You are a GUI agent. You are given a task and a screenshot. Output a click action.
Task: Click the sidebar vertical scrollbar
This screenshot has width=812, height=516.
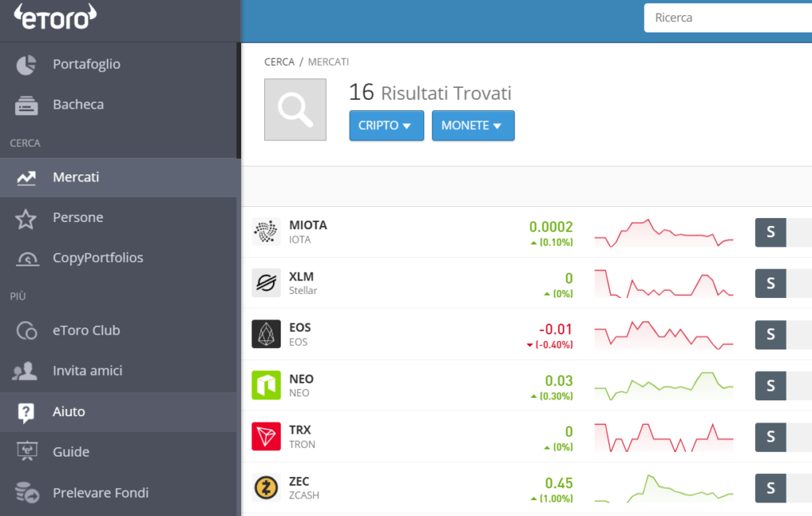tap(239, 101)
